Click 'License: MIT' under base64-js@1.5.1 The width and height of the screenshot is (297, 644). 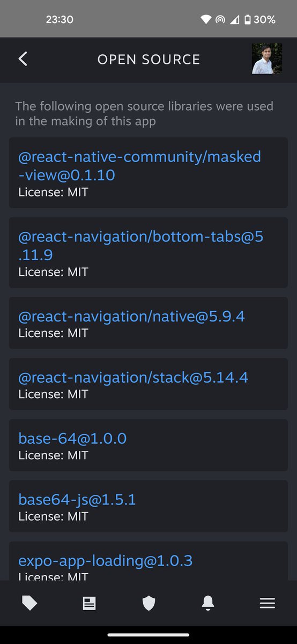(53, 516)
